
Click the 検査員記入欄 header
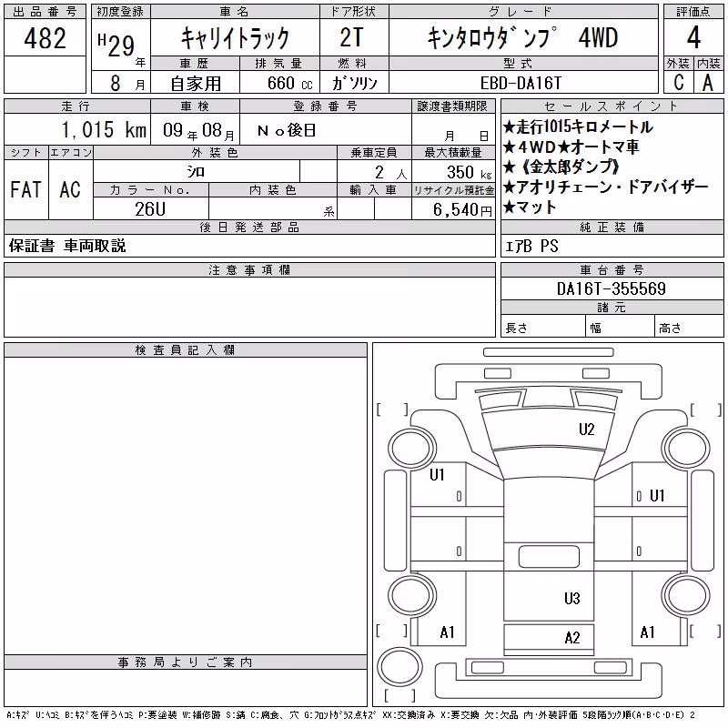pos(185,350)
